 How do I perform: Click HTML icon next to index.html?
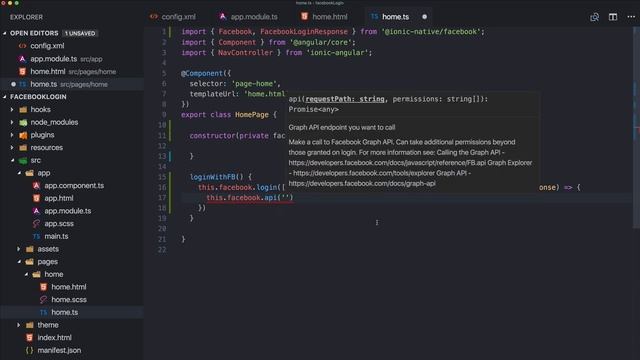(x=29, y=338)
